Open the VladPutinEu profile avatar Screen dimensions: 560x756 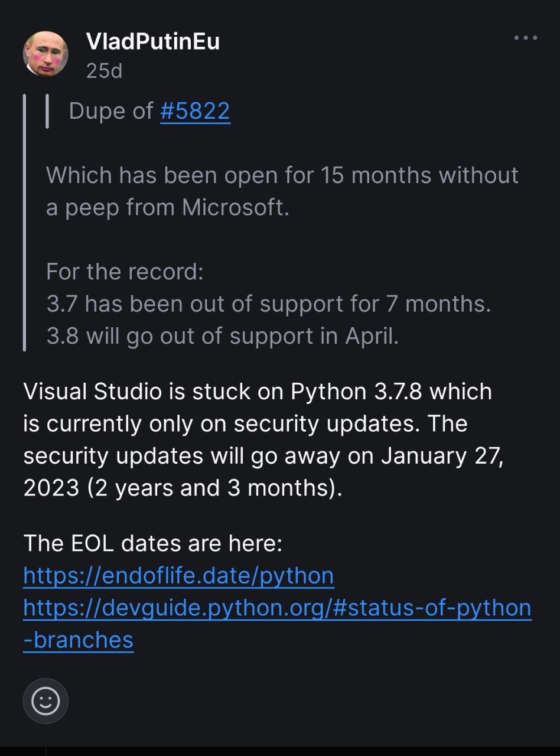(45, 54)
